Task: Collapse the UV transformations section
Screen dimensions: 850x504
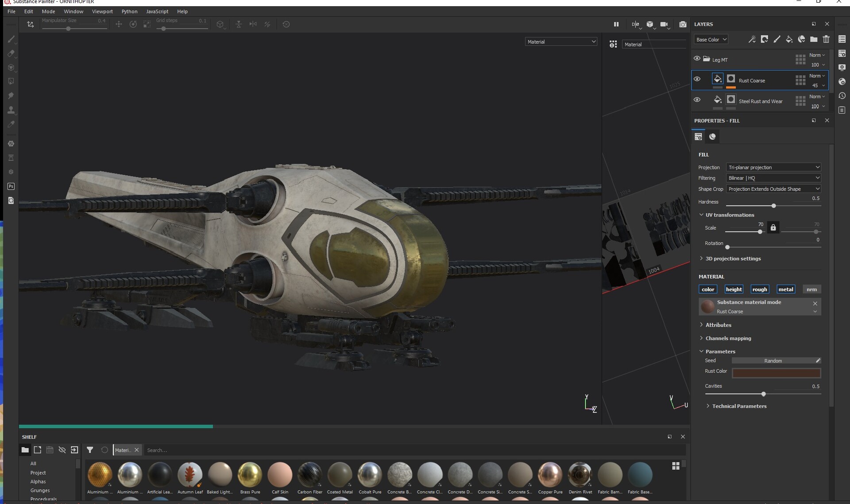Action: [x=702, y=215]
